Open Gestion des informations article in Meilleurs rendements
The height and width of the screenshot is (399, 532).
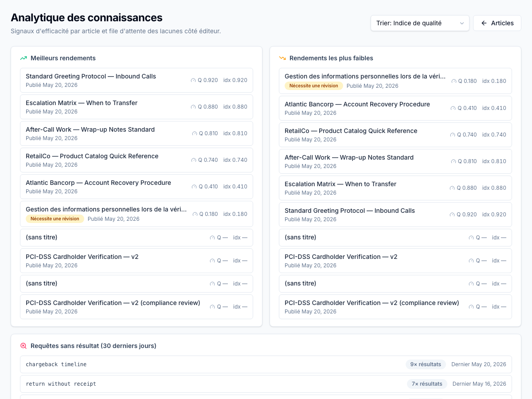(x=137, y=214)
